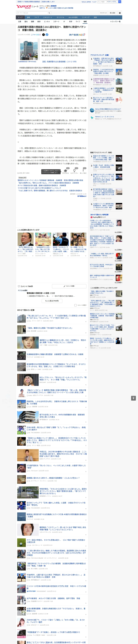This screenshot has width=138, height=644.
Task: Open the ファストリ初任給37万円 article
Action: [x=56, y=587]
